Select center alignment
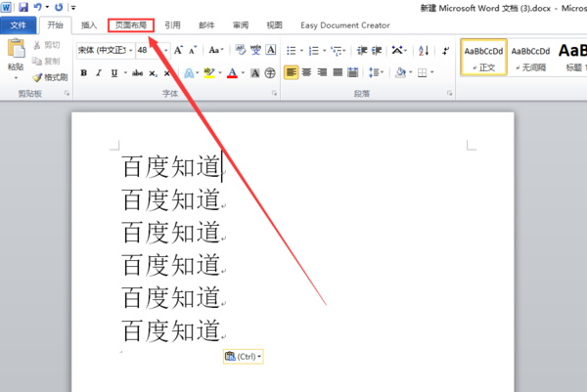 point(306,72)
